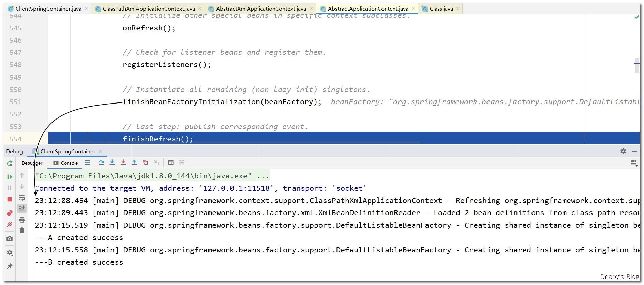Restore the debugger layout at the toolbar's right end
Screen dimensions: 644x285
click(x=634, y=163)
